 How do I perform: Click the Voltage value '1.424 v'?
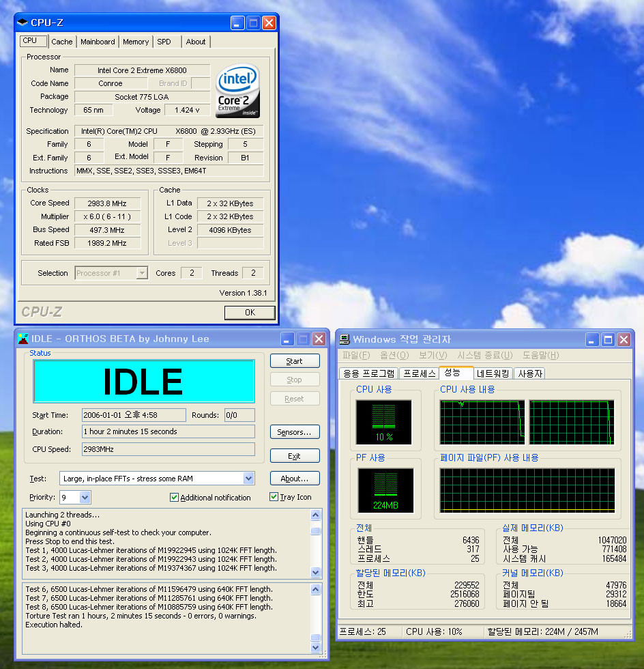tap(187, 110)
